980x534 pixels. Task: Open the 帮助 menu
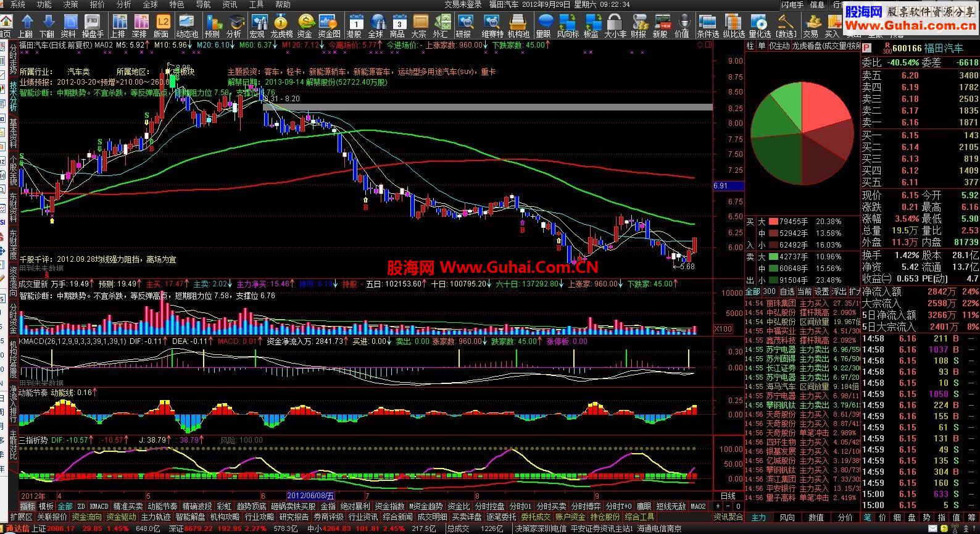[283, 4]
